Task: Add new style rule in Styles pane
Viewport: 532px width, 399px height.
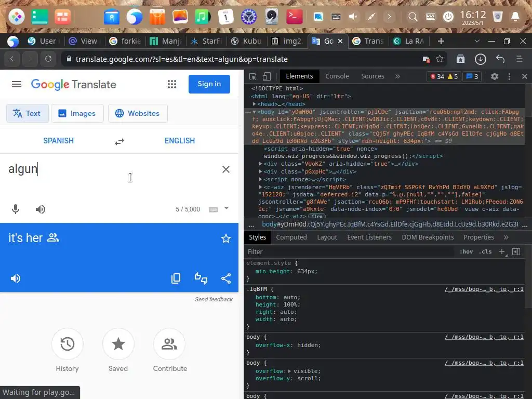Action: click(x=502, y=252)
